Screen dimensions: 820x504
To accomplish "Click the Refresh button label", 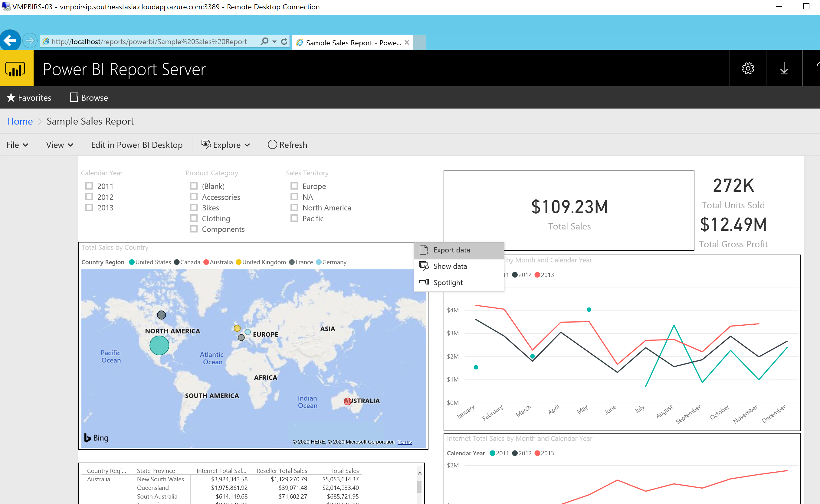I will point(293,145).
